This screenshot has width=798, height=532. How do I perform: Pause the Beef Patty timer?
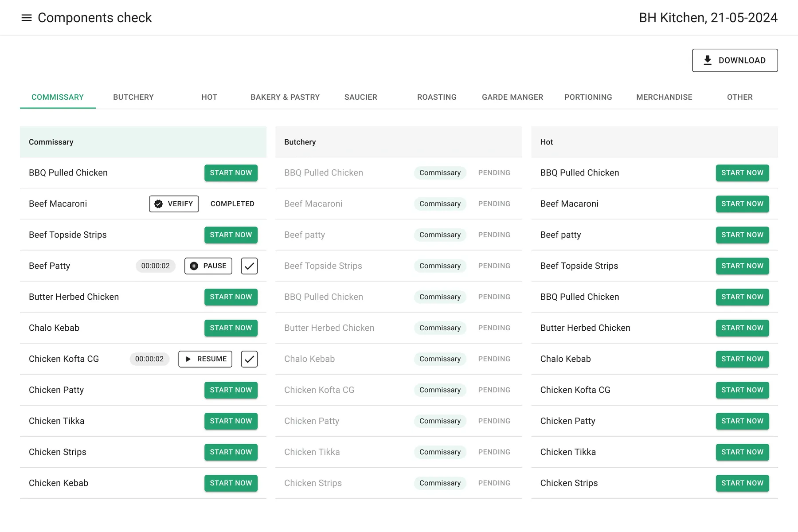point(208,266)
